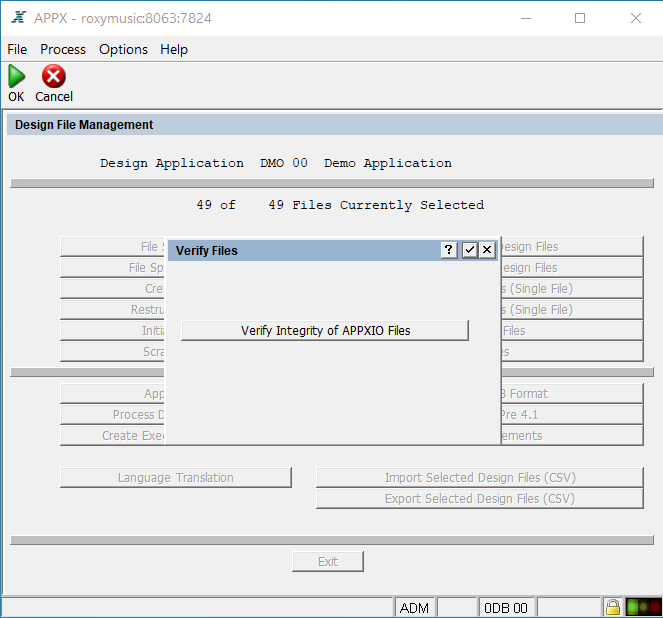Open the Options menu

[x=123, y=49]
